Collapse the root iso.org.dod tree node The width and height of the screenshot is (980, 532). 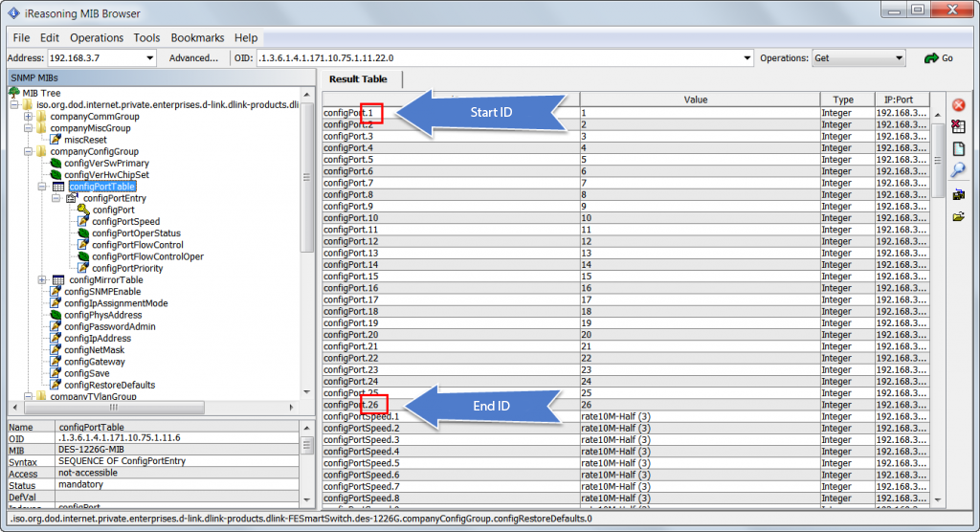[x=13, y=105]
